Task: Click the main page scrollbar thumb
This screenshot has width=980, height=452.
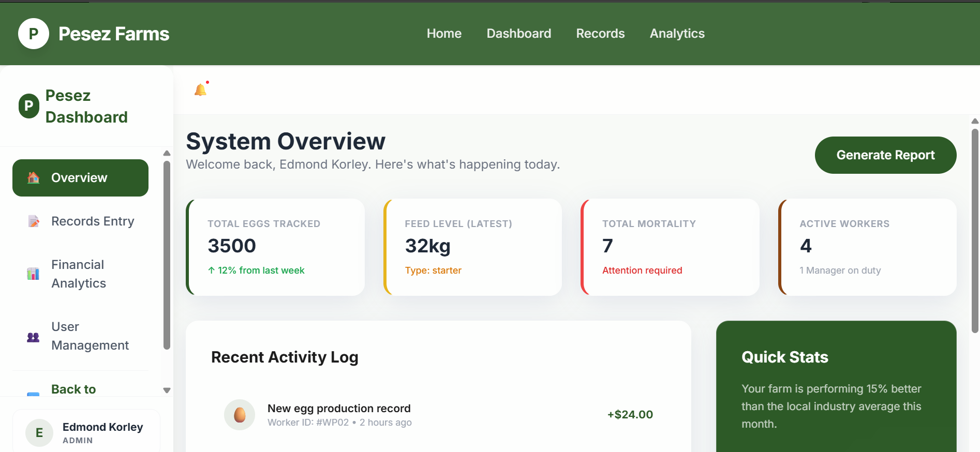Action: pos(975,231)
